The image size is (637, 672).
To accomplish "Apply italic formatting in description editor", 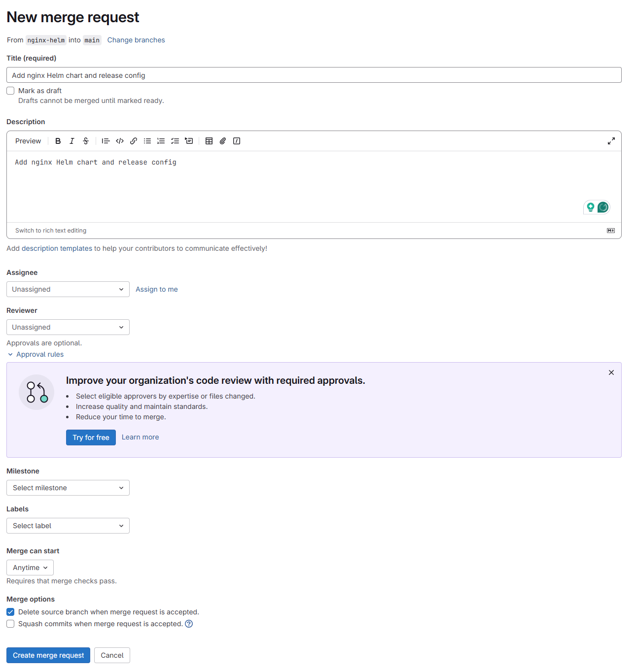I will coord(72,141).
